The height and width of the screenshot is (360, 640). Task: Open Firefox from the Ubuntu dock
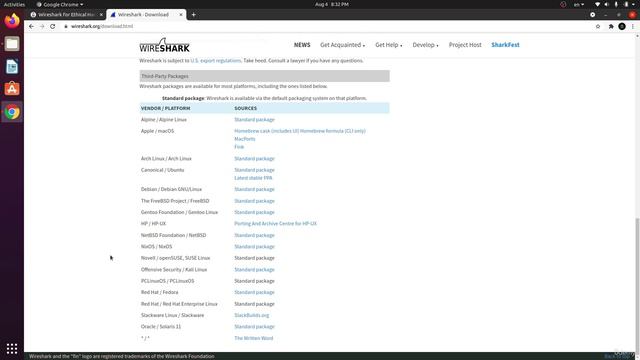tap(12, 20)
